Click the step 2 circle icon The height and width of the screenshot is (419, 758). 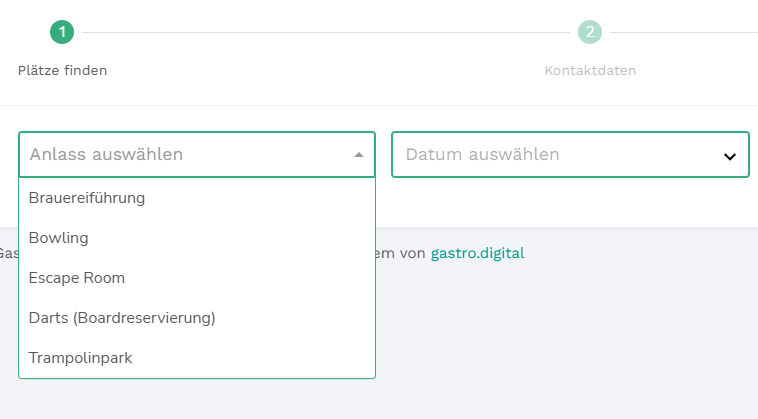coord(590,32)
